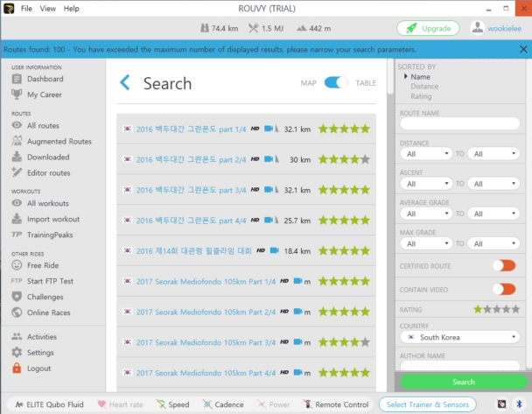Open the 30 km part 2/4 route
This screenshot has height=414, width=532.
point(246,159)
